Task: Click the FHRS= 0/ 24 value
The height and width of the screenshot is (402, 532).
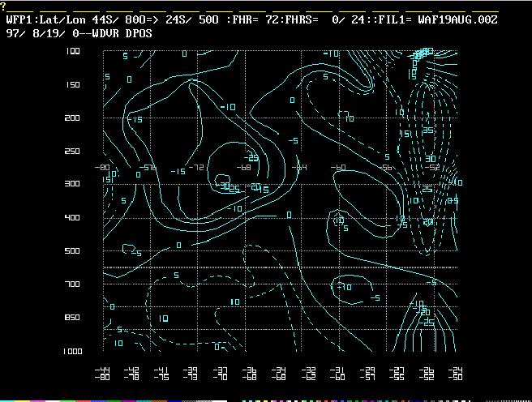Action: (324, 19)
